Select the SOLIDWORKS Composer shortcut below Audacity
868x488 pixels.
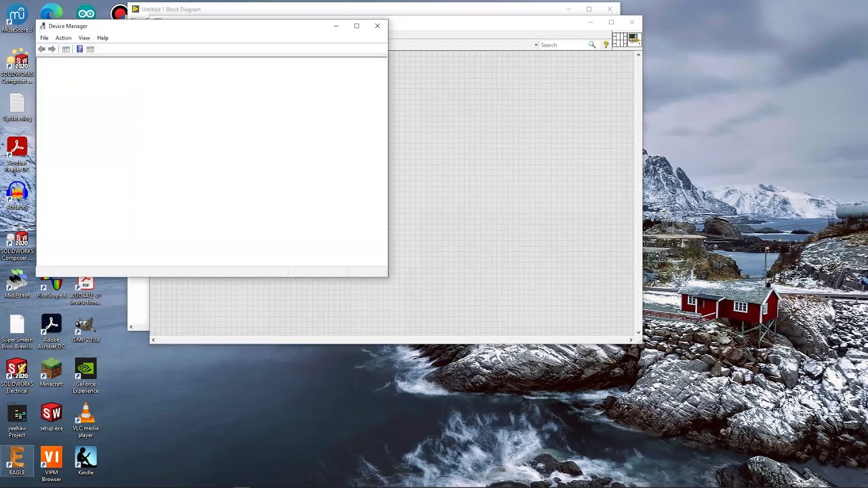point(17,246)
